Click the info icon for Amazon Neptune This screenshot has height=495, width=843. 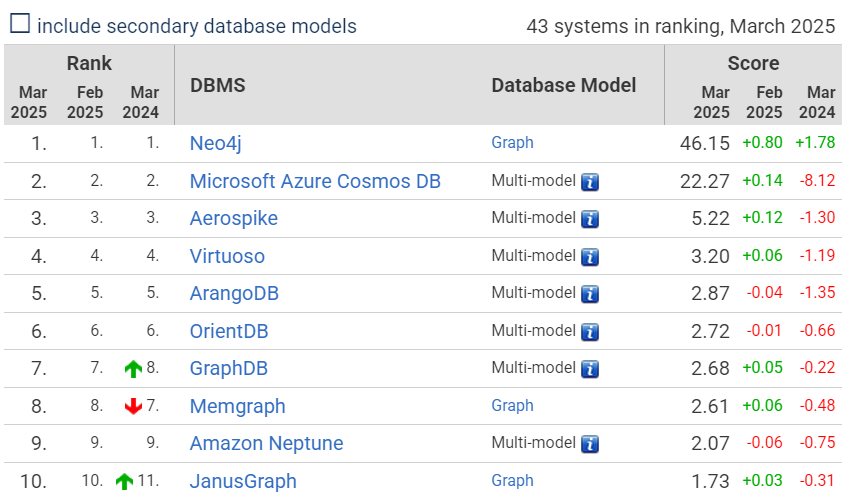(x=590, y=444)
